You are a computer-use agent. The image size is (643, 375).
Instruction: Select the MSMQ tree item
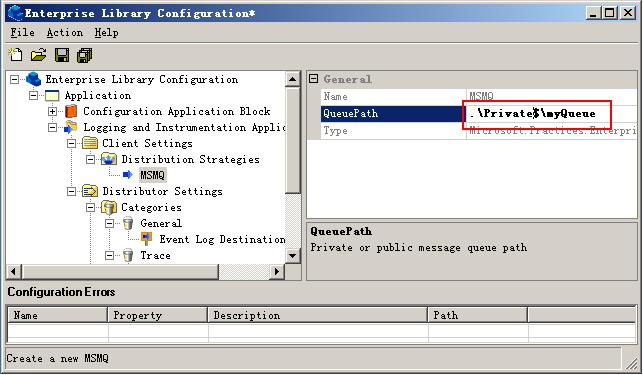[152, 175]
